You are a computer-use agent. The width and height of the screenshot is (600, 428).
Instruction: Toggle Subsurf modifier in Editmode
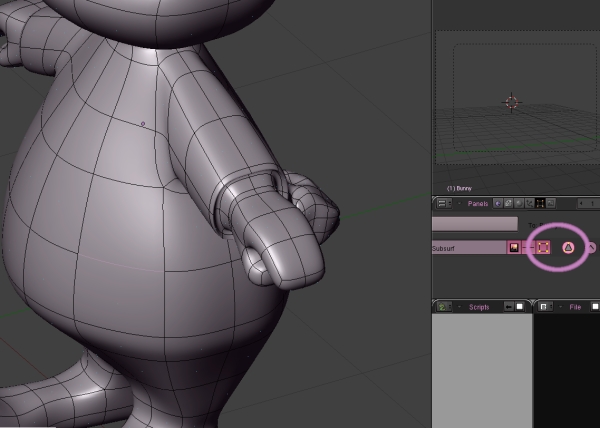coord(543,247)
